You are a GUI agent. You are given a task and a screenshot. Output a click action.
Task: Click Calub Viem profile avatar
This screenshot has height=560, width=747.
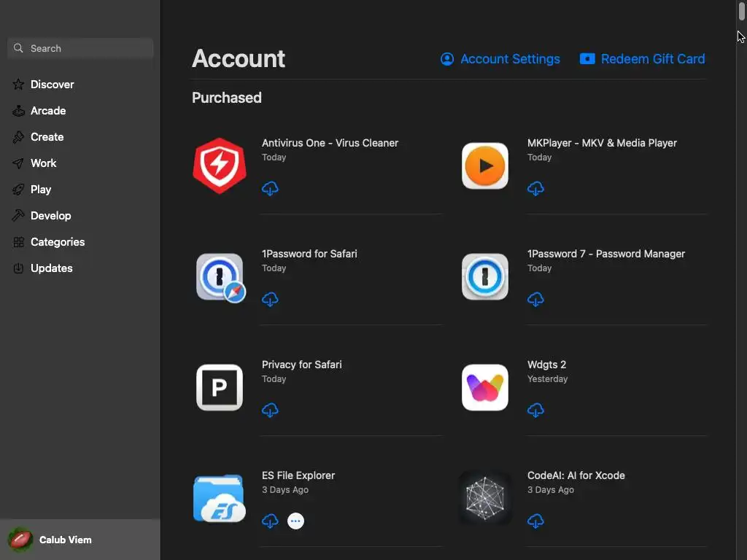[x=20, y=540]
